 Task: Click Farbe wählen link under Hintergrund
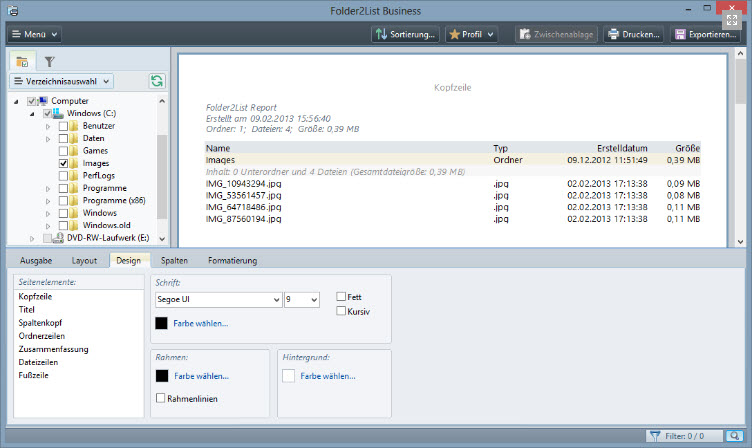328,376
